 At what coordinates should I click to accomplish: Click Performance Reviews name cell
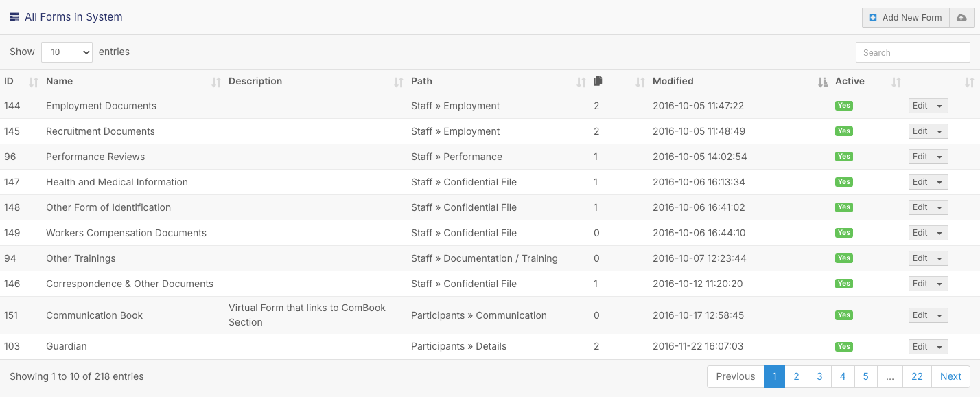95,157
